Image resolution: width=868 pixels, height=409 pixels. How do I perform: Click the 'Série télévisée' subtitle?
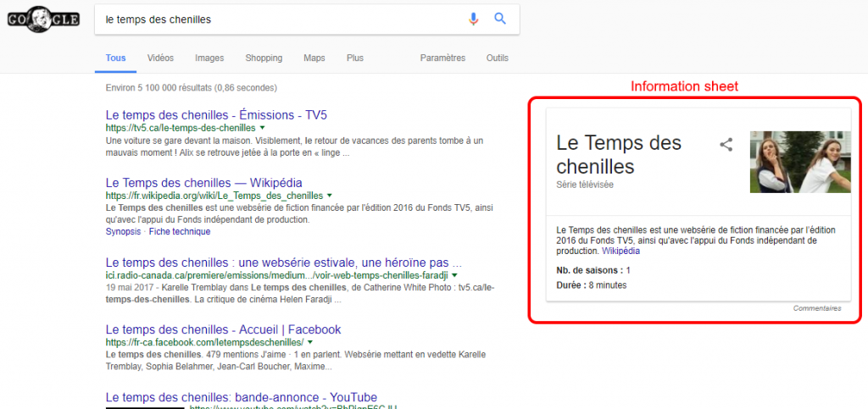pyautogui.click(x=585, y=185)
